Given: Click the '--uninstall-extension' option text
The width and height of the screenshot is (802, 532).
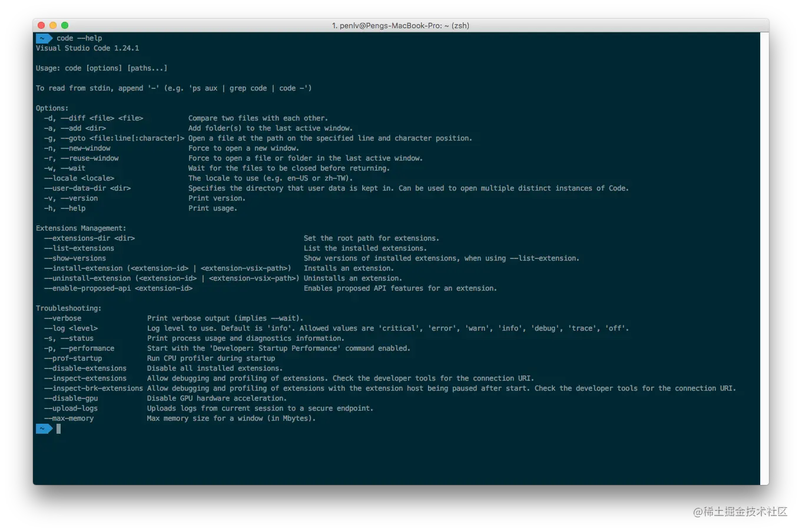Looking at the screenshot, I should pyautogui.click(x=172, y=278).
